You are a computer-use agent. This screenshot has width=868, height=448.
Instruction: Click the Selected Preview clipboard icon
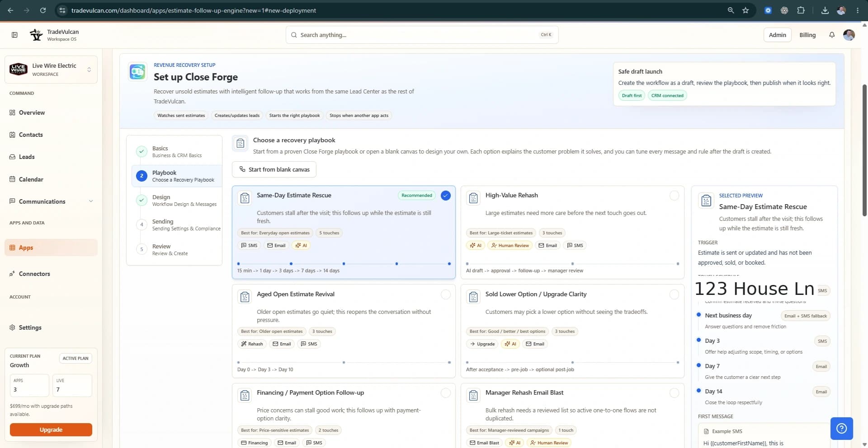pos(706,201)
